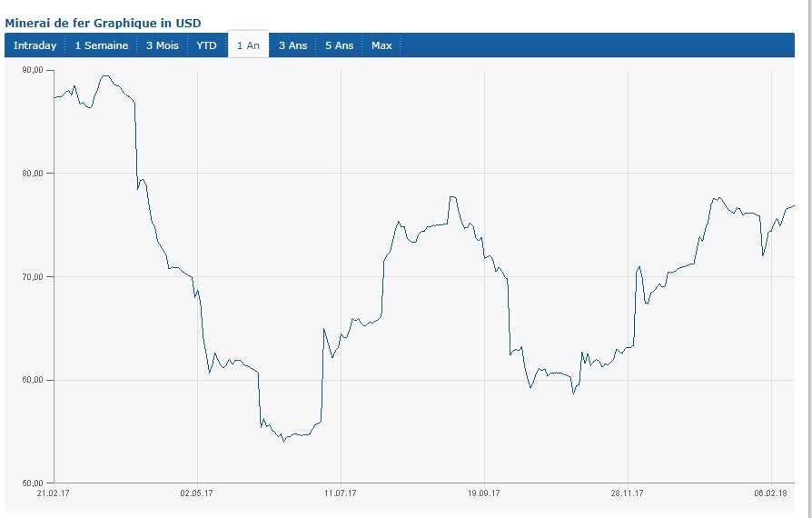812x518 pixels.
Task: Click the 28.11.17 date label
Action: tap(627, 494)
